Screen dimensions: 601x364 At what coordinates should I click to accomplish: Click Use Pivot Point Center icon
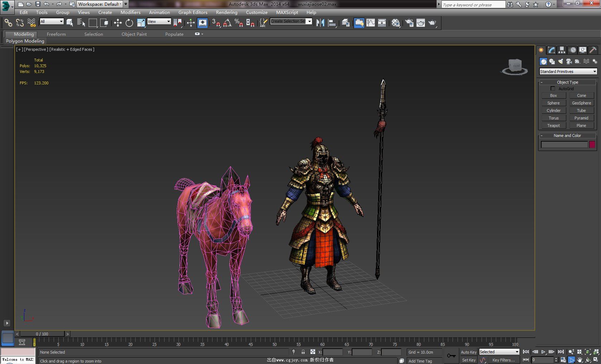[177, 23]
